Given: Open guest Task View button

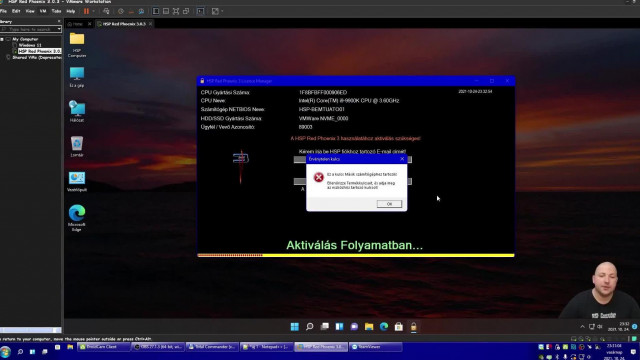Looking at the screenshot, I should coord(324,327).
